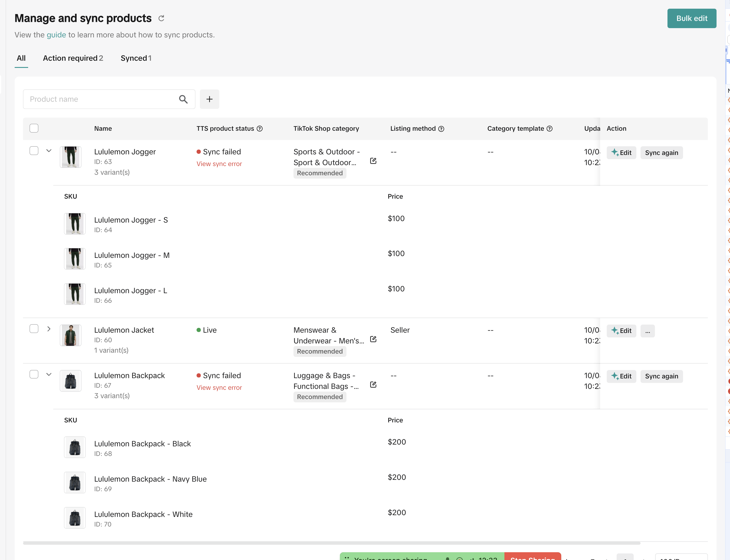This screenshot has height=560, width=730.
Task: Collapse the Lululemon Backpack variants chevron
Action: tap(49, 374)
